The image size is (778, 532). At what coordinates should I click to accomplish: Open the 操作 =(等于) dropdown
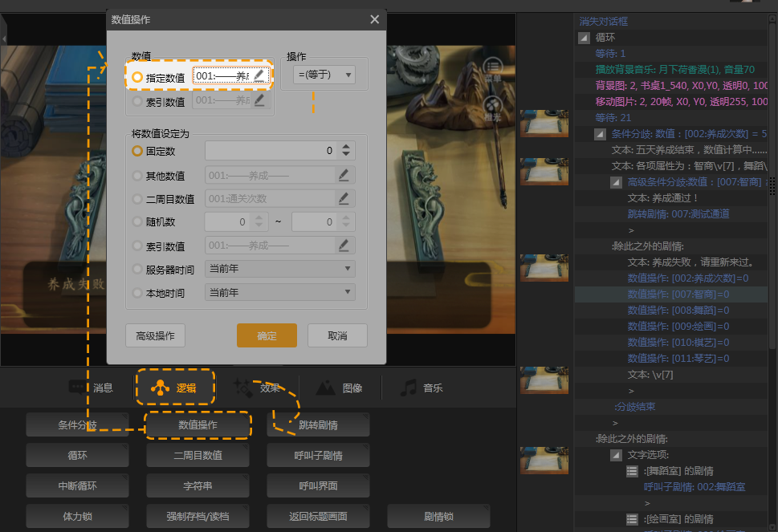pyautogui.click(x=325, y=75)
